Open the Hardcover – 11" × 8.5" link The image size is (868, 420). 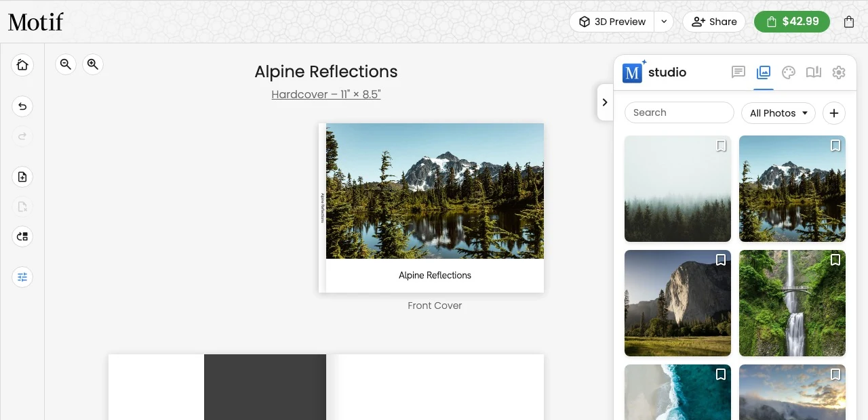326,95
